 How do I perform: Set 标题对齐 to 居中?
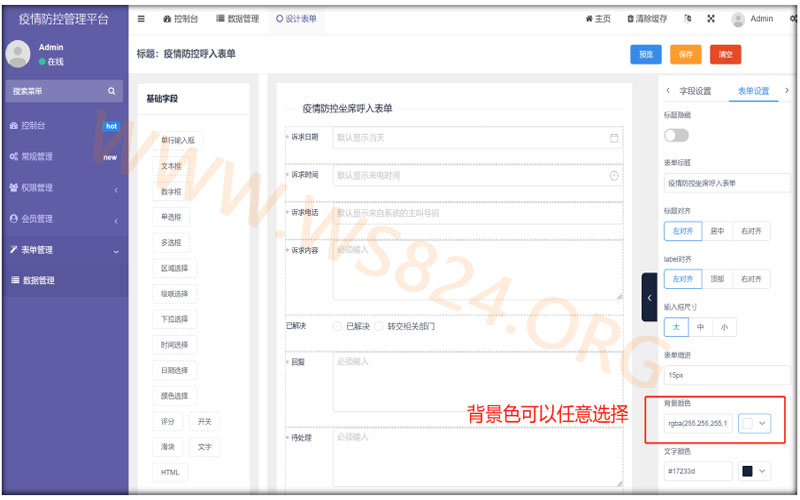(717, 231)
